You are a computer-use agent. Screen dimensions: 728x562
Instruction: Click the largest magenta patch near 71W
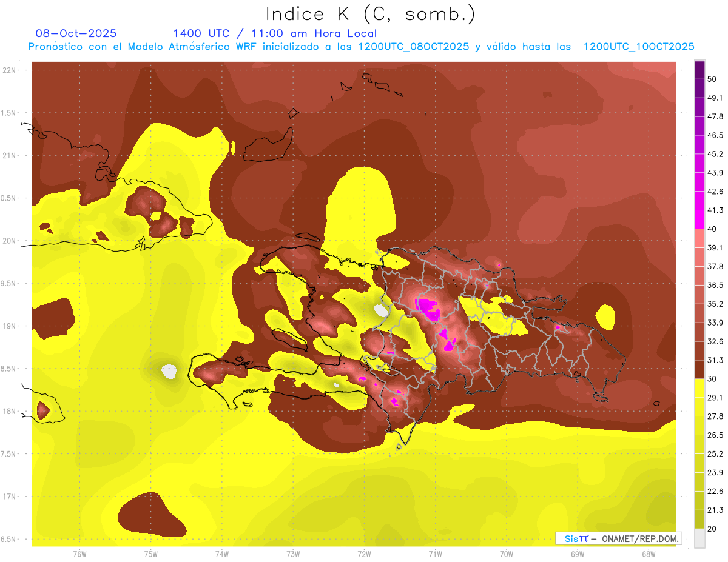tap(429, 308)
